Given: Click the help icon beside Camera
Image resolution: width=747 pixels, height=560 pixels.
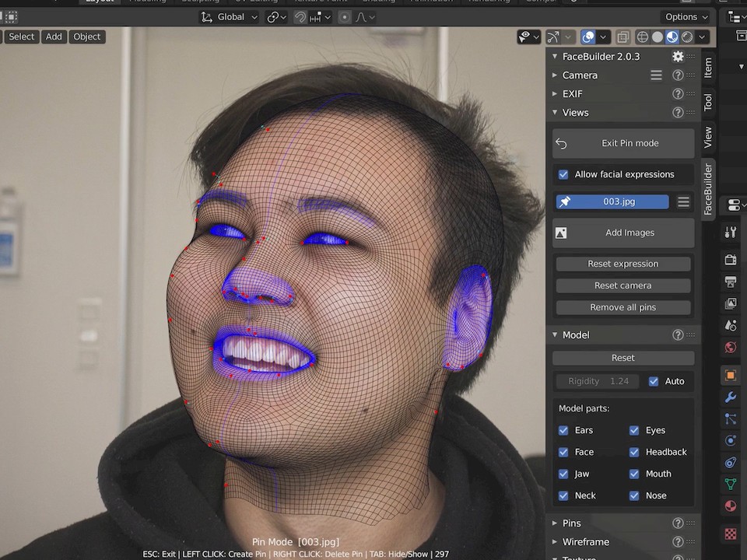Looking at the screenshot, I should click(678, 75).
